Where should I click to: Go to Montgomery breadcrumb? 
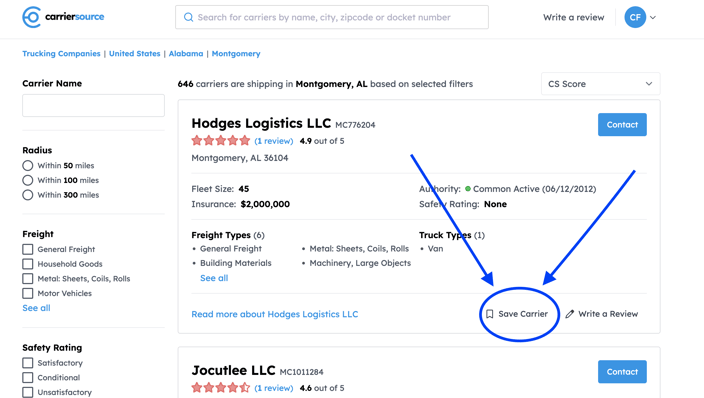tap(236, 53)
